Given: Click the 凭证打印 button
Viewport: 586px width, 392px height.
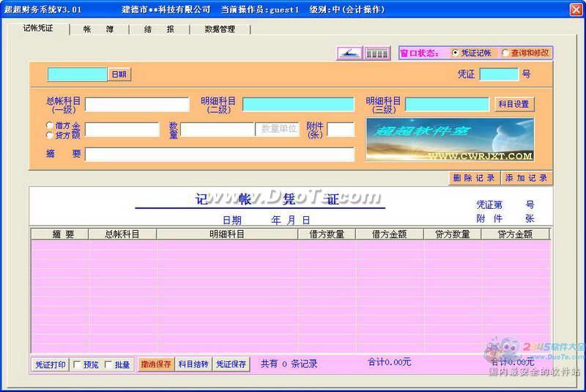Looking at the screenshot, I should point(51,364).
